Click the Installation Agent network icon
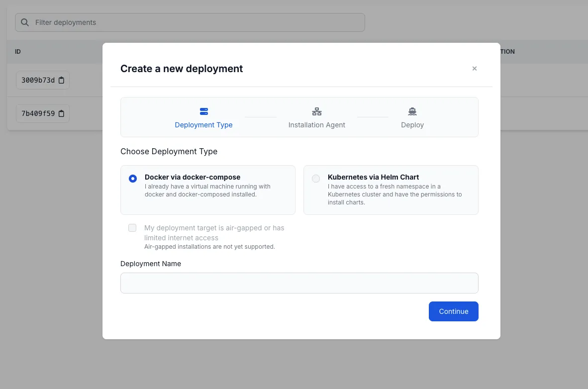This screenshot has height=389, width=588. pyautogui.click(x=317, y=111)
